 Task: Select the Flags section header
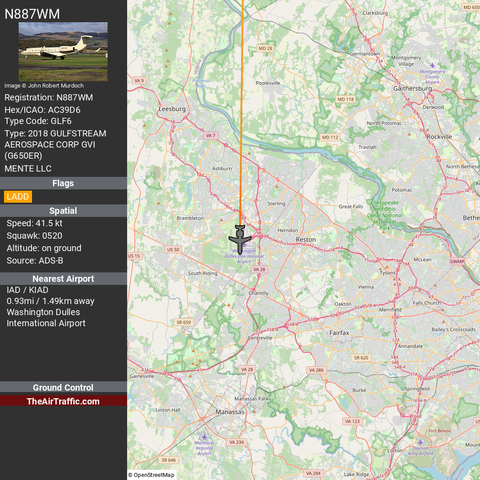[x=63, y=183]
